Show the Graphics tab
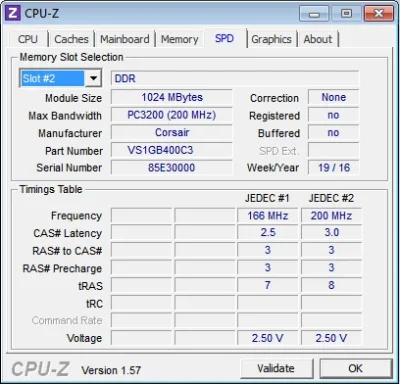Screen dimensions: 400x384 pos(271,39)
